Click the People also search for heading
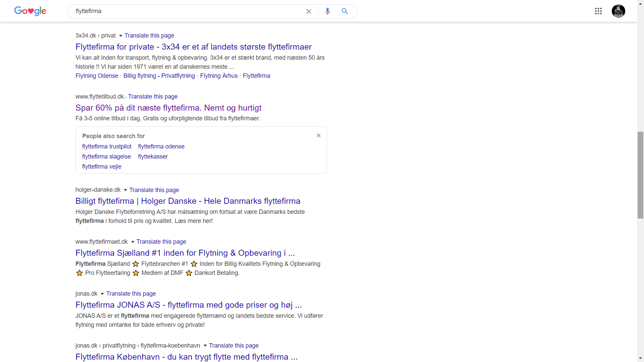Image resolution: width=644 pixels, height=362 pixels. (113, 136)
